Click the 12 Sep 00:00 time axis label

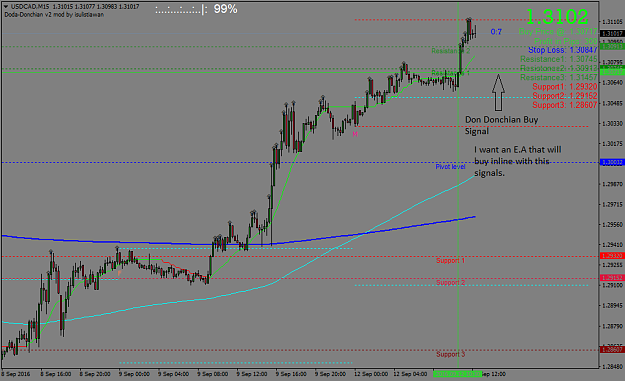(x=371, y=374)
